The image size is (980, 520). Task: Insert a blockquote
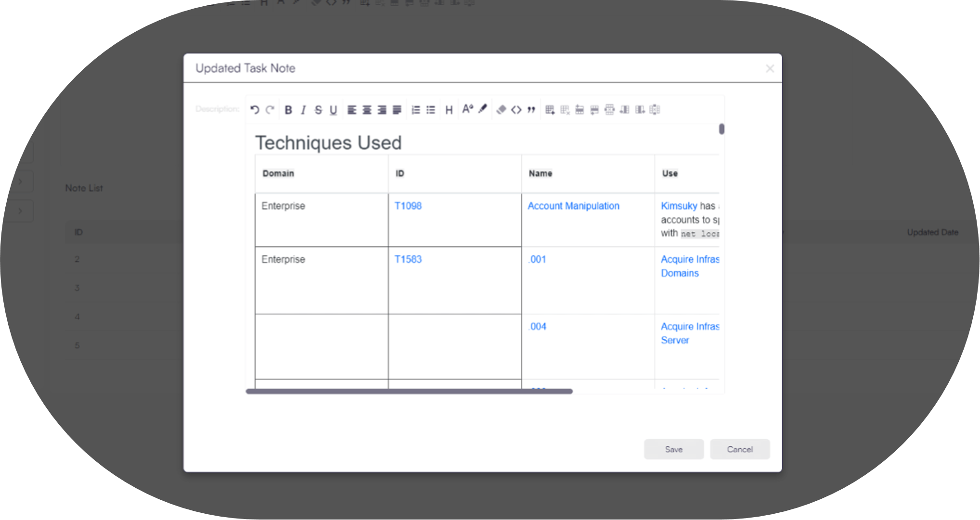(531, 110)
